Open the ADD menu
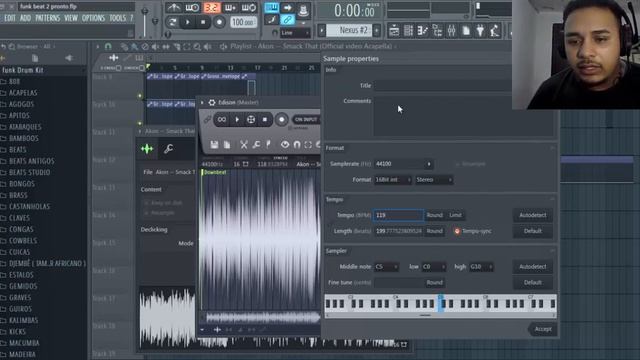The width and height of the screenshot is (640, 360). 25,18
